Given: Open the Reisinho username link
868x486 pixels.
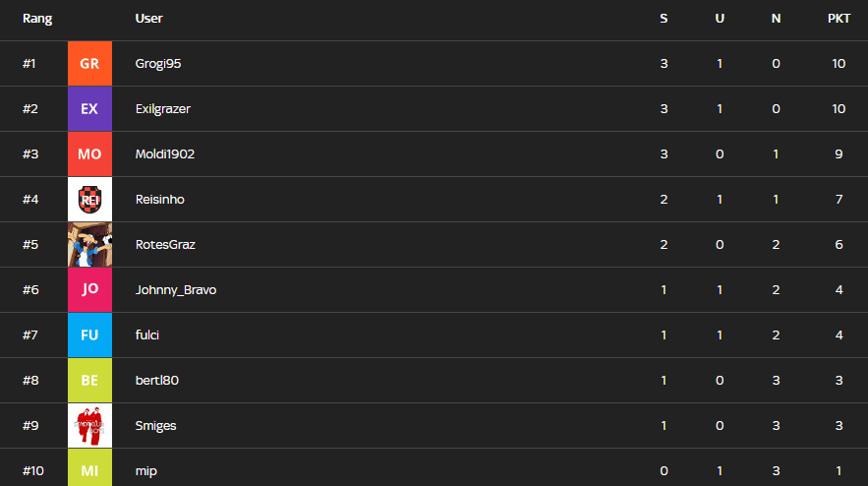Looking at the screenshot, I should pyautogui.click(x=160, y=200).
